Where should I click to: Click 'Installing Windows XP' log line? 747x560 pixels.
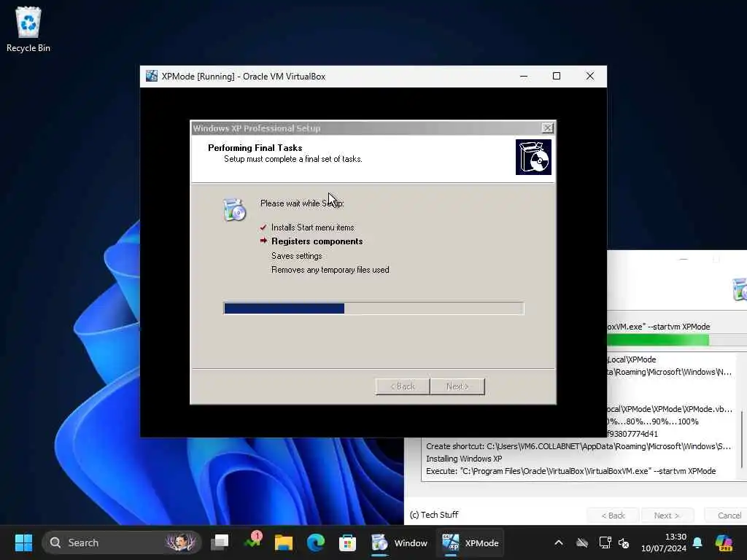463,459
